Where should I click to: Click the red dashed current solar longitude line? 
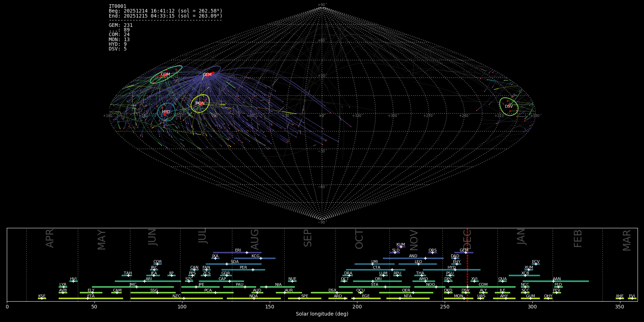tap(467, 265)
